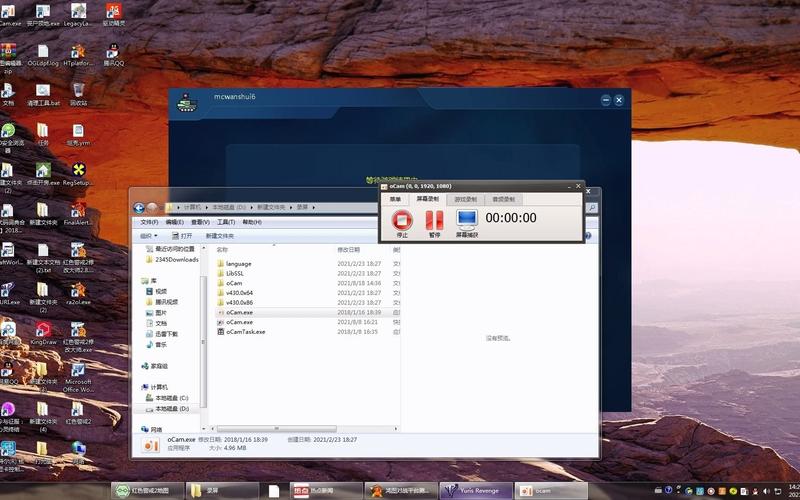800x500 pixels.
Task: Open the Tools menu in Explorer
Action: coord(225,222)
